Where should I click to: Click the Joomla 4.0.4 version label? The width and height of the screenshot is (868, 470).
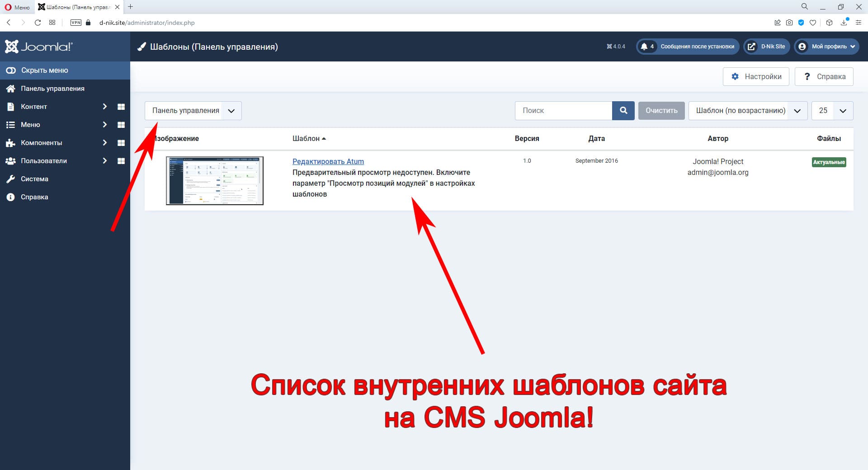[616, 47]
